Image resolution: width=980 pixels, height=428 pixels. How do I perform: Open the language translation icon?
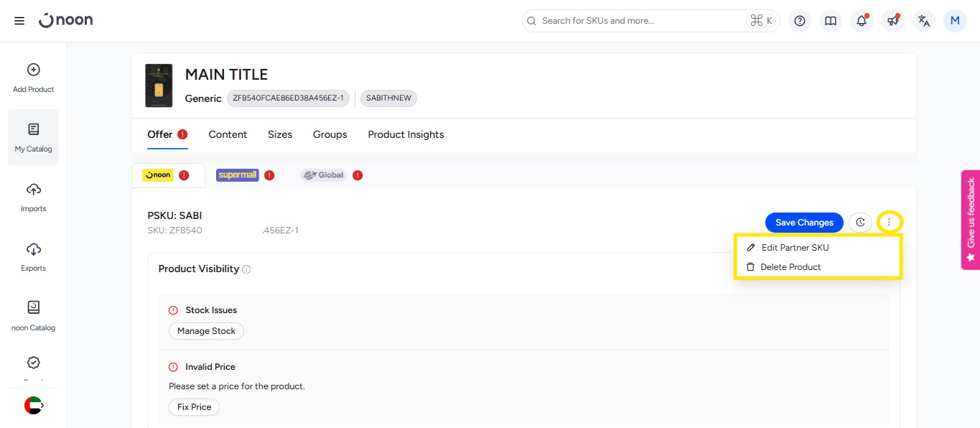(924, 21)
